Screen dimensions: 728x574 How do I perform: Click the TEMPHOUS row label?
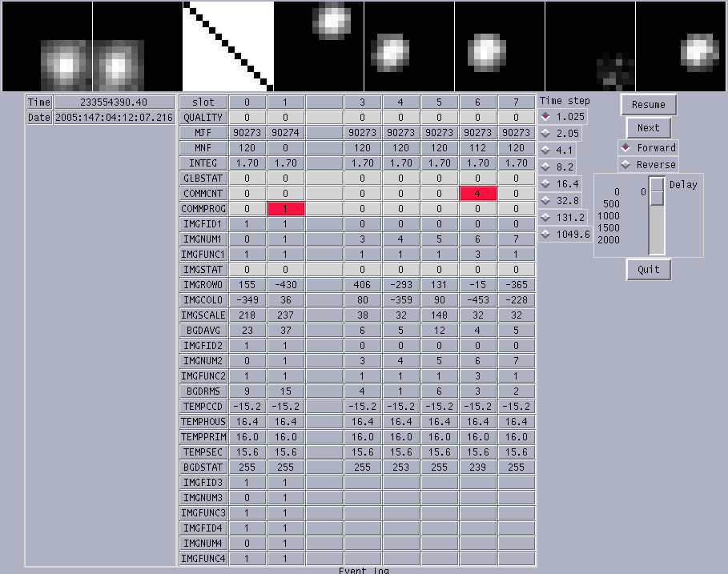pos(203,422)
